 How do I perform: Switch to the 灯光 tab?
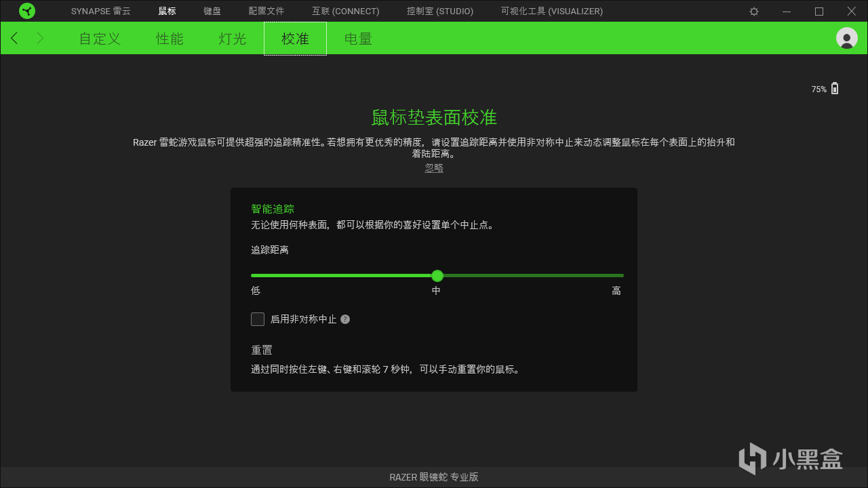tap(233, 39)
